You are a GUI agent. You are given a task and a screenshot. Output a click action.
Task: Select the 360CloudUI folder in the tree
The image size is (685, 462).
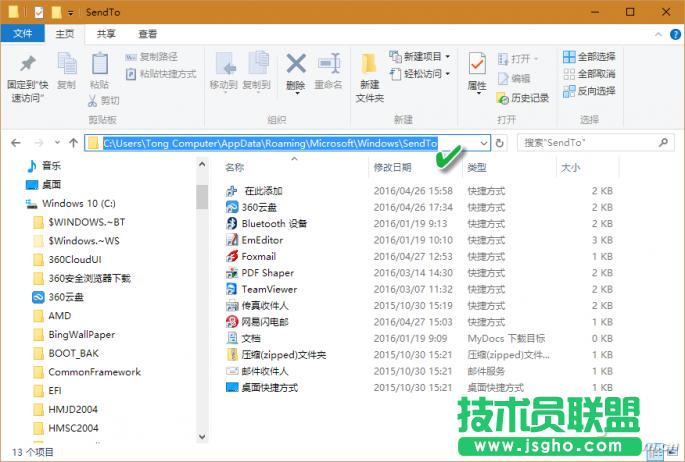[x=74, y=260]
